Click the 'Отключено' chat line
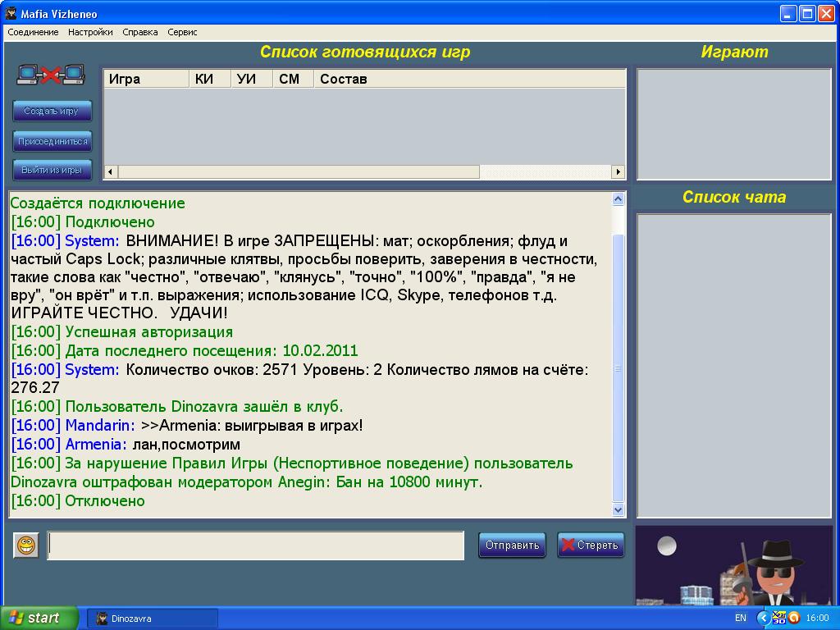The image size is (840, 630). coord(78,501)
